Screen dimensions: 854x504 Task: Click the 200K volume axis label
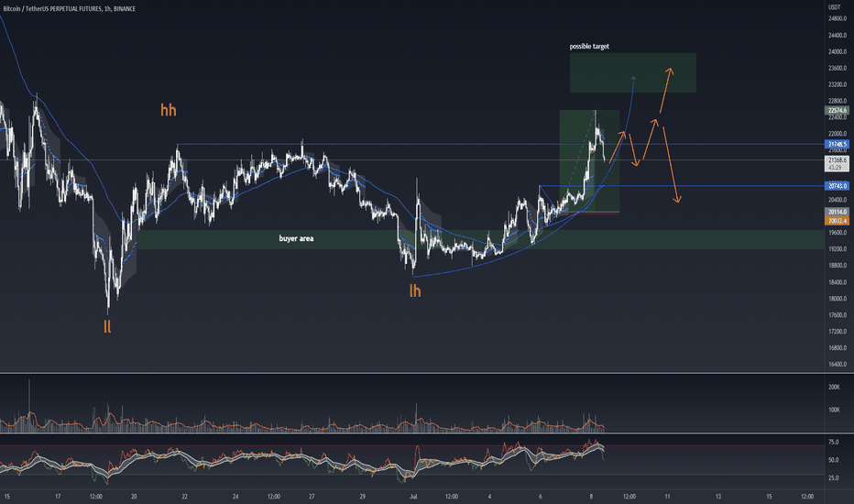click(834, 387)
